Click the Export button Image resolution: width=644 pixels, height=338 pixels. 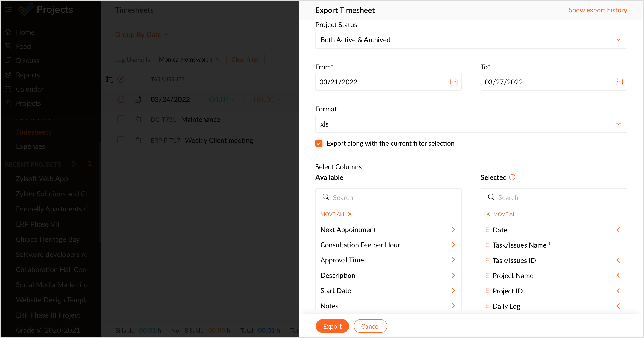pyautogui.click(x=332, y=326)
